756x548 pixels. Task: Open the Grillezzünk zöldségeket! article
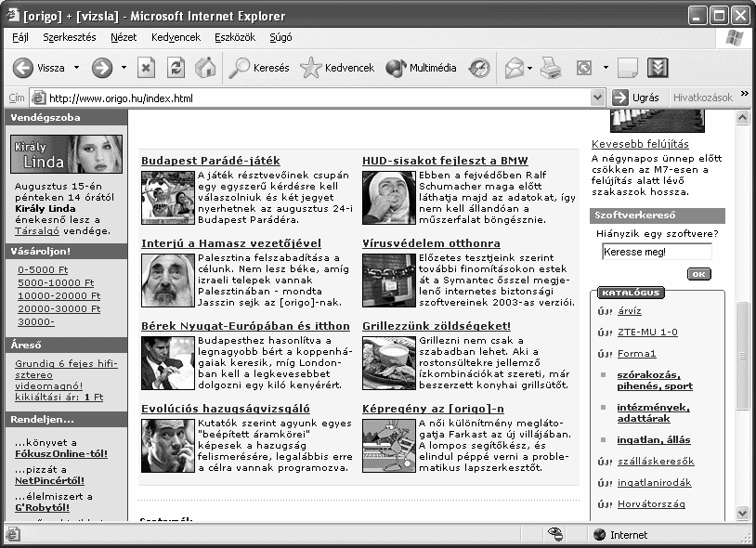pos(437,326)
